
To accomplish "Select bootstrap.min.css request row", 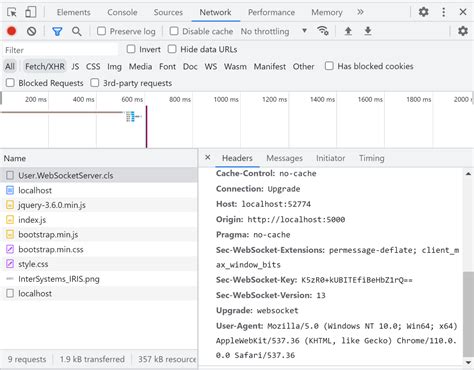I will click(99, 249).
